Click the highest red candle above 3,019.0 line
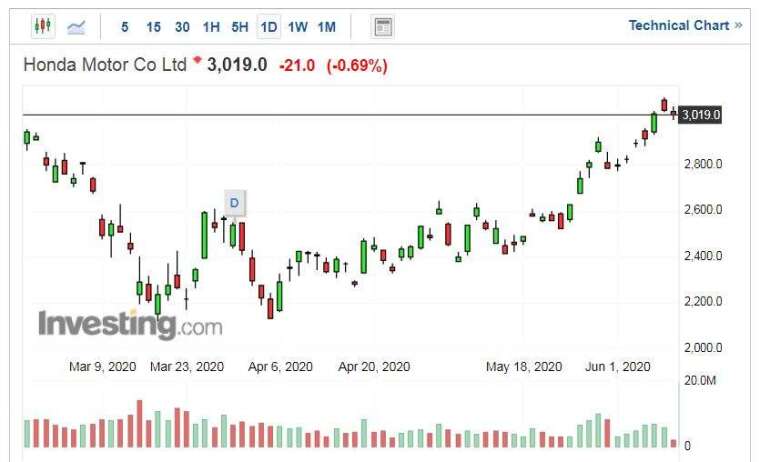The image size is (760, 462). [x=664, y=104]
